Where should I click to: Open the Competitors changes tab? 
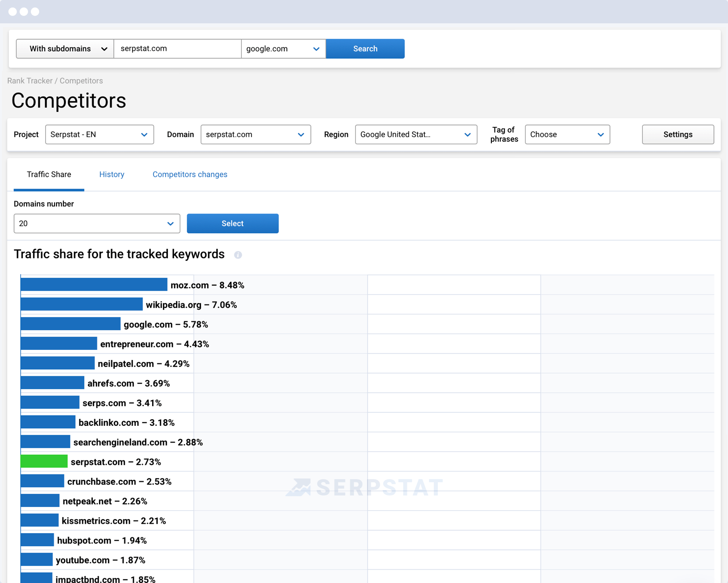point(190,174)
